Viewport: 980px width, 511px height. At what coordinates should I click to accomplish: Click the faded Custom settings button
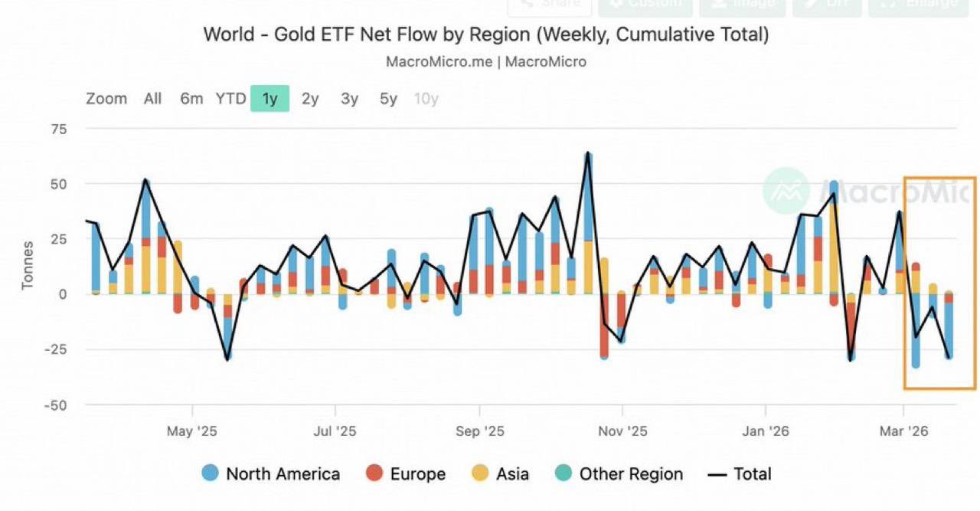645,5
